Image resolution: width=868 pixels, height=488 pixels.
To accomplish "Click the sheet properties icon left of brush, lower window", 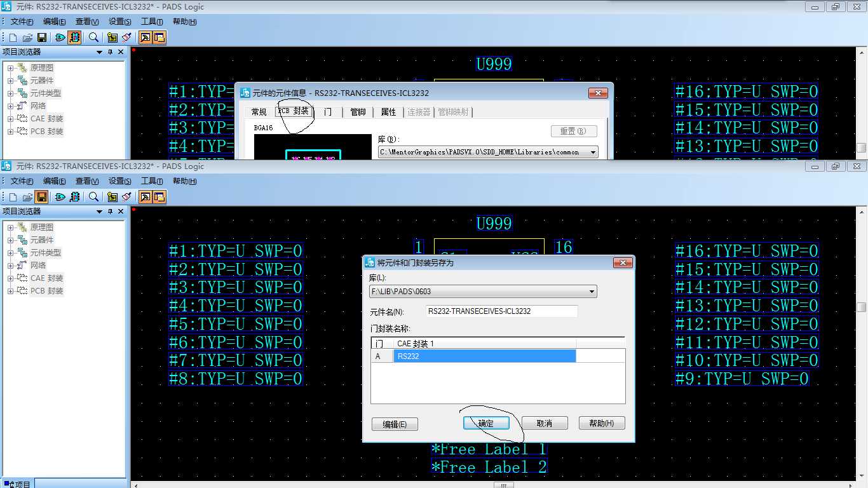I will click(112, 197).
